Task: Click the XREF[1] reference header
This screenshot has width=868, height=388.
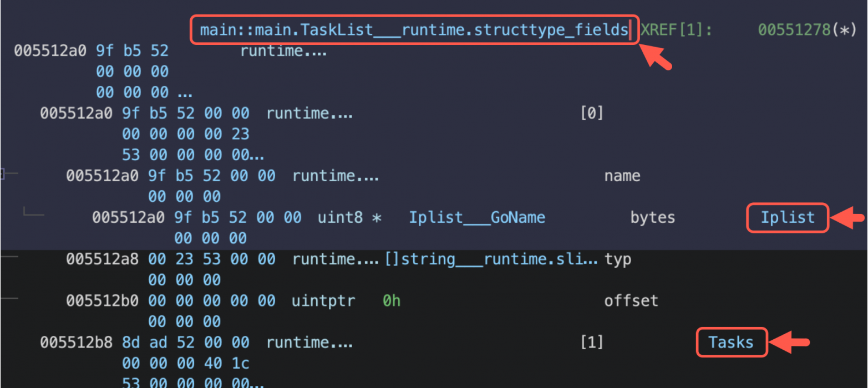Action: coord(676,29)
